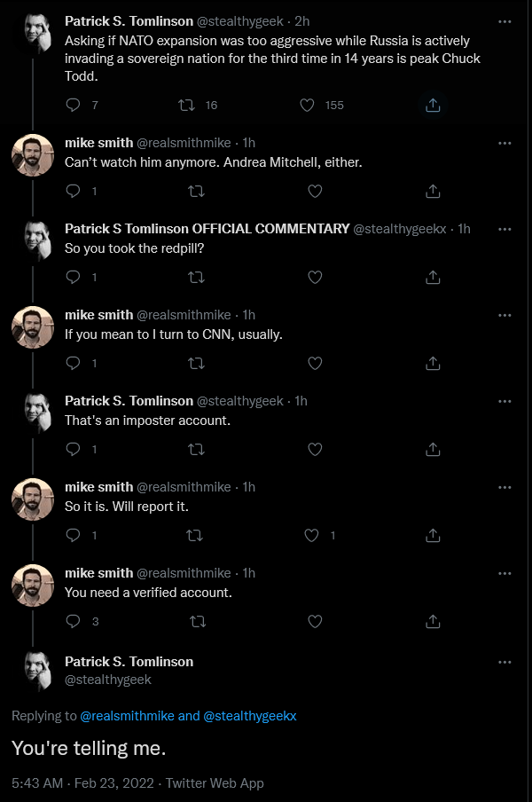Like the 'So it is. Will report it.' reply
The image size is (532, 802).
tap(311, 535)
